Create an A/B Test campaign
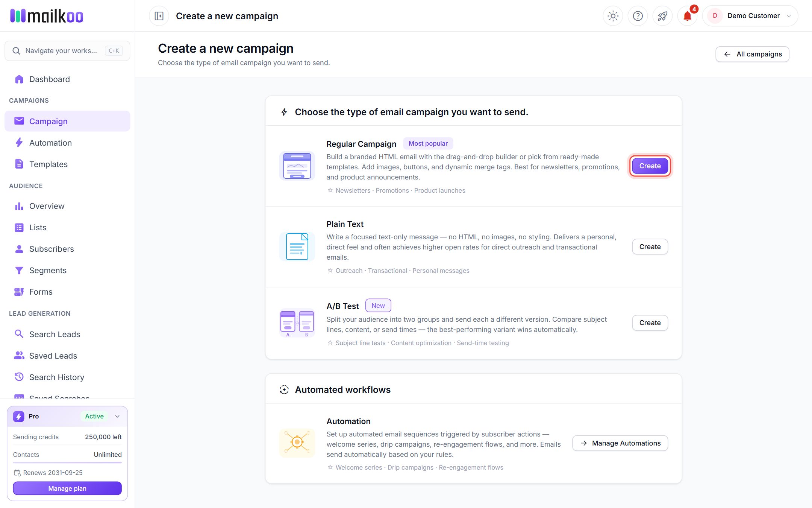Image resolution: width=812 pixels, height=508 pixels. pyautogui.click(x=650, y=323)
